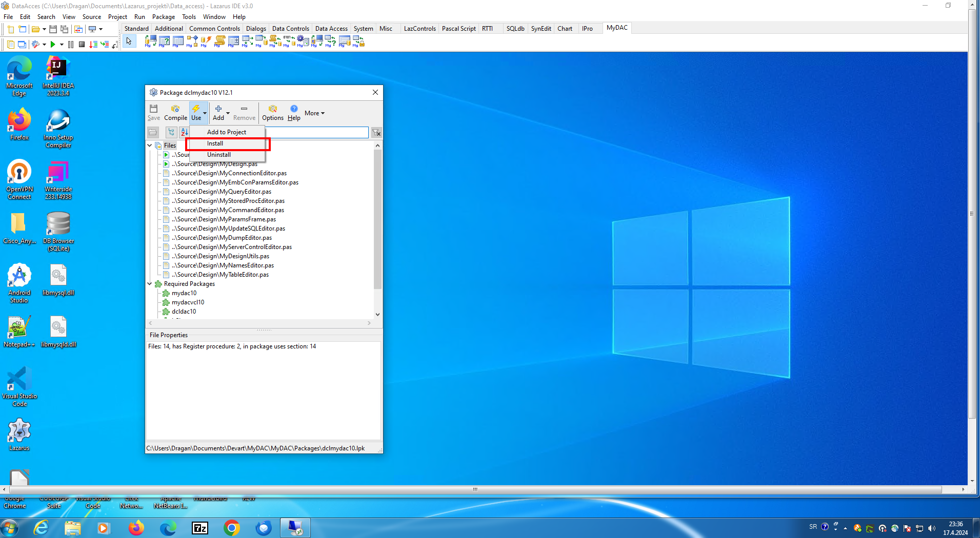The image size is (980, 538).
Task: Click the Stop square icon
Action: (x=82, y=45)
